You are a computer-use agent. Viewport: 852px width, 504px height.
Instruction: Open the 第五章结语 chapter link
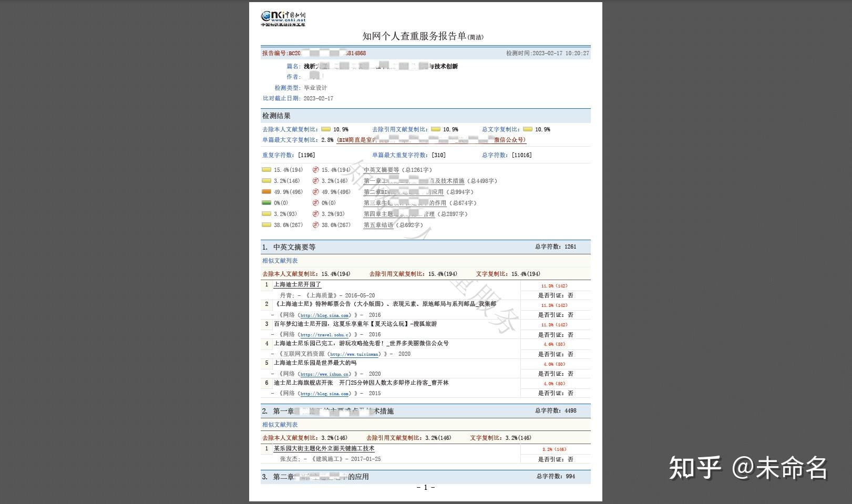click(x=378, y=225)
